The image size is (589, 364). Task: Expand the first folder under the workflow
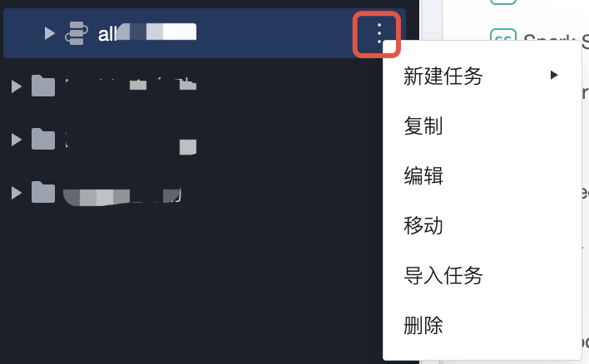(17, 86)
